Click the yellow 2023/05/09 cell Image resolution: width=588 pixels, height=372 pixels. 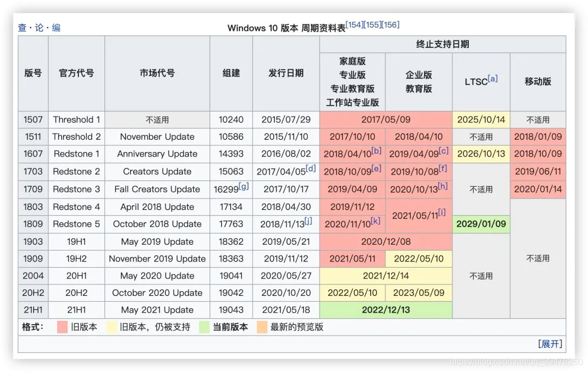(419, 293)
